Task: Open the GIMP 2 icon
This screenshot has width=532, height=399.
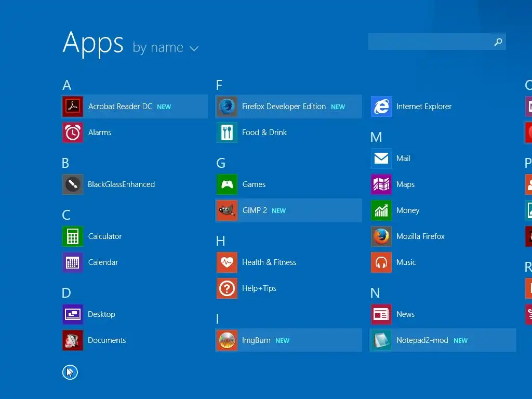Action: pos(227,210)
